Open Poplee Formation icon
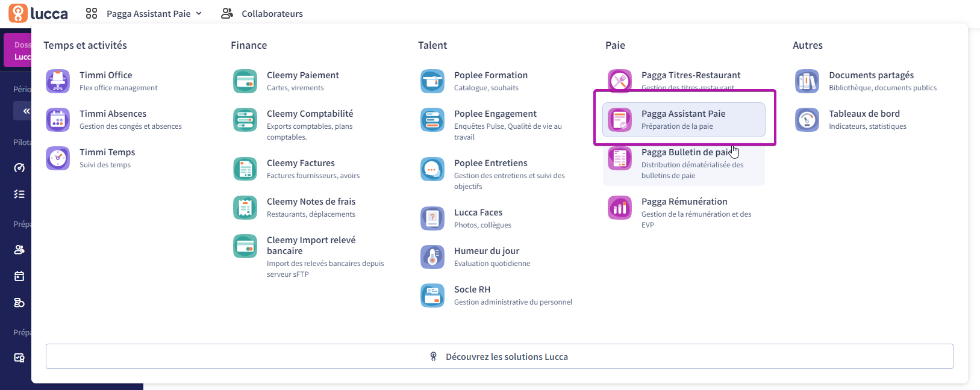The width and height of the screenshot is (980, 390). point(432,81)
